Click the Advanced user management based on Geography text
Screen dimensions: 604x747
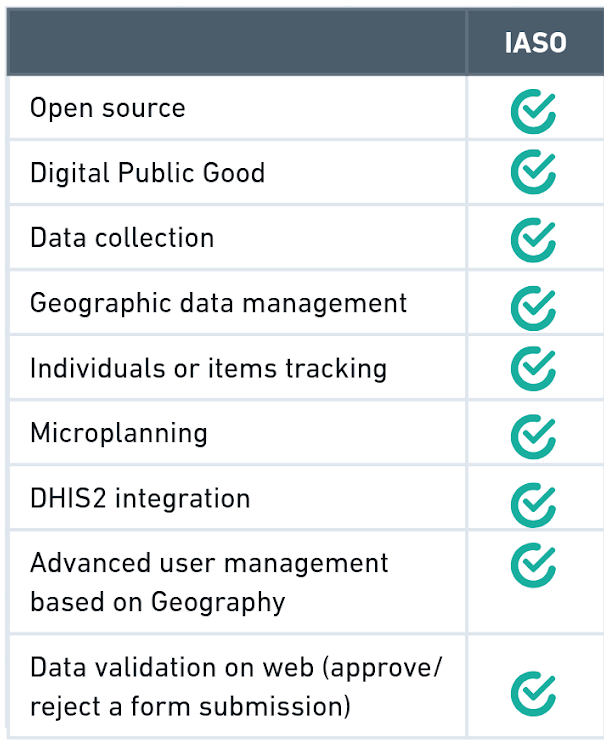pos(209,582)
